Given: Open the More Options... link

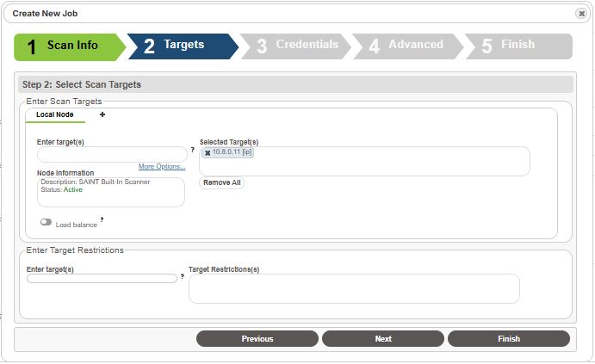Looking at the screenshot, I should coord(162,166).
